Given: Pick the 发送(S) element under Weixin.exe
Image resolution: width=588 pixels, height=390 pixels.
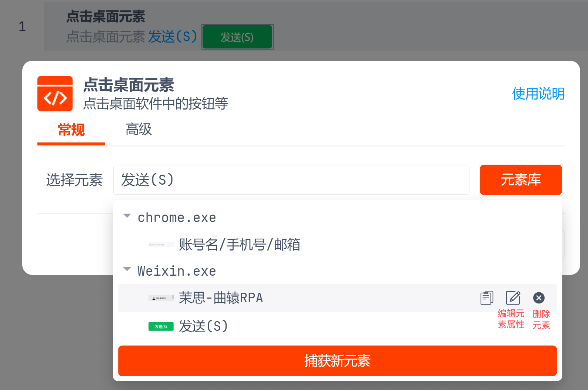Looking at the screenshot, I should (203, 326).
